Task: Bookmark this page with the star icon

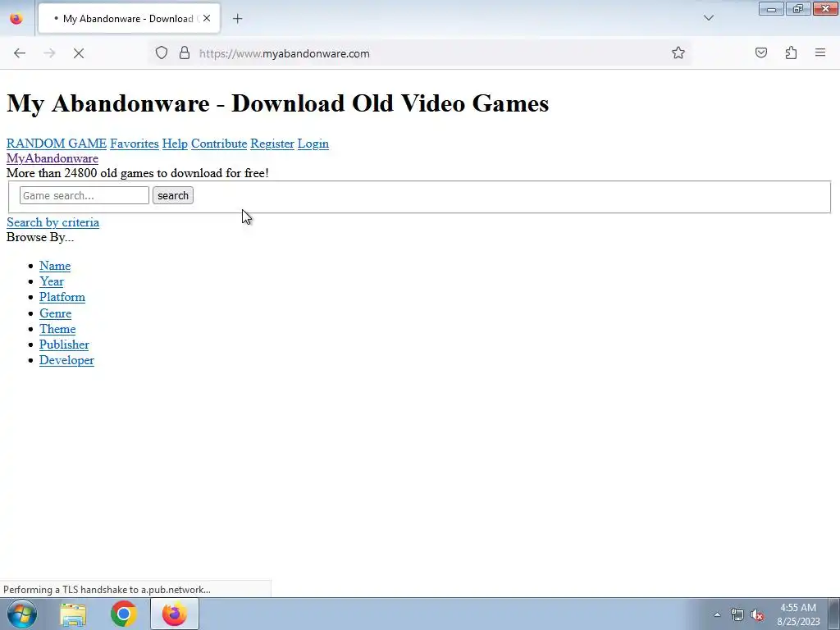Action: pos(678,53)
